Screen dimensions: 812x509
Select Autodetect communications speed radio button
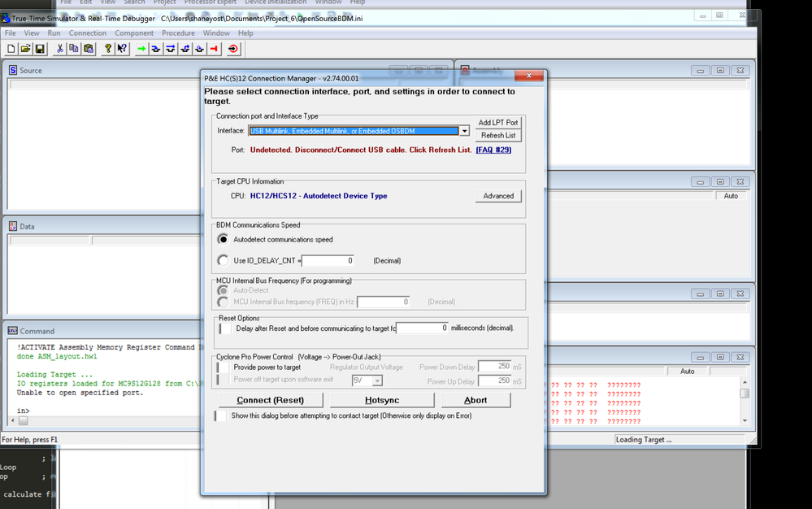[224, 239]
